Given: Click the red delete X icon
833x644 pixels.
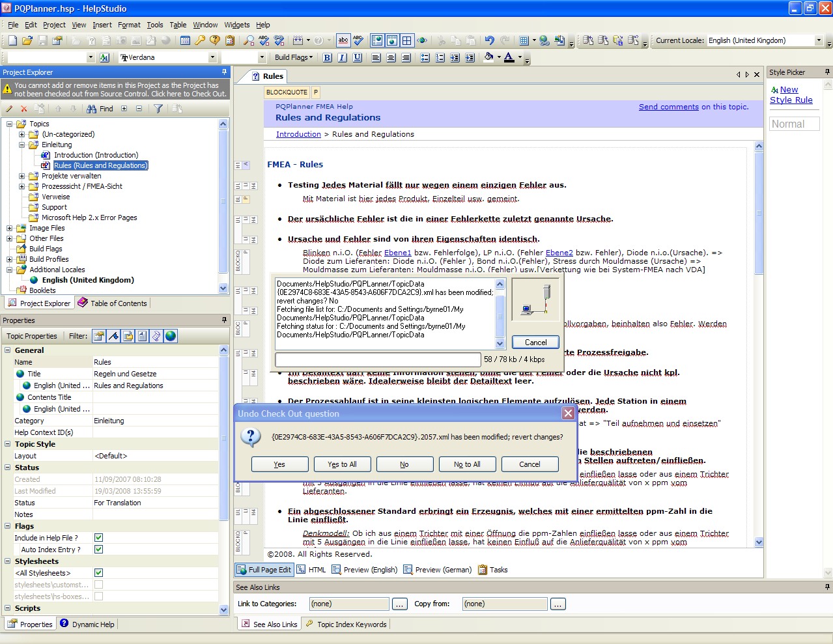Looking at the screenshot, I should 24,109.
